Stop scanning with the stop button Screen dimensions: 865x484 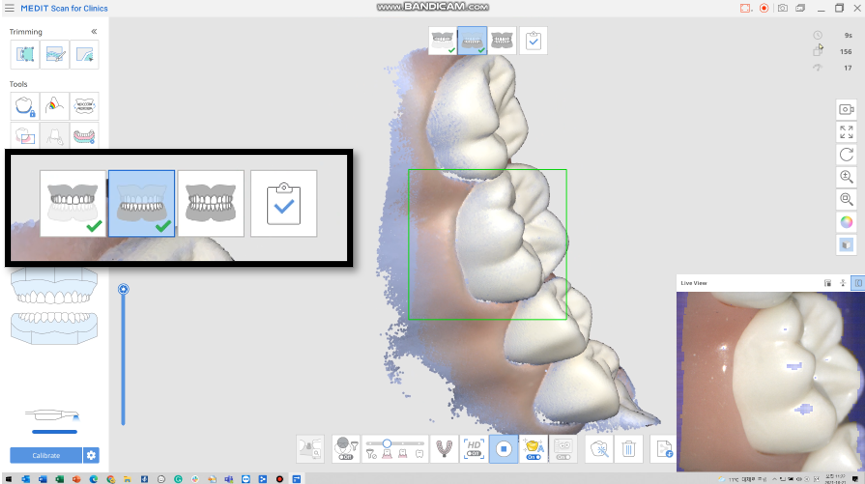pyautogui.click(x=504, y=449)
